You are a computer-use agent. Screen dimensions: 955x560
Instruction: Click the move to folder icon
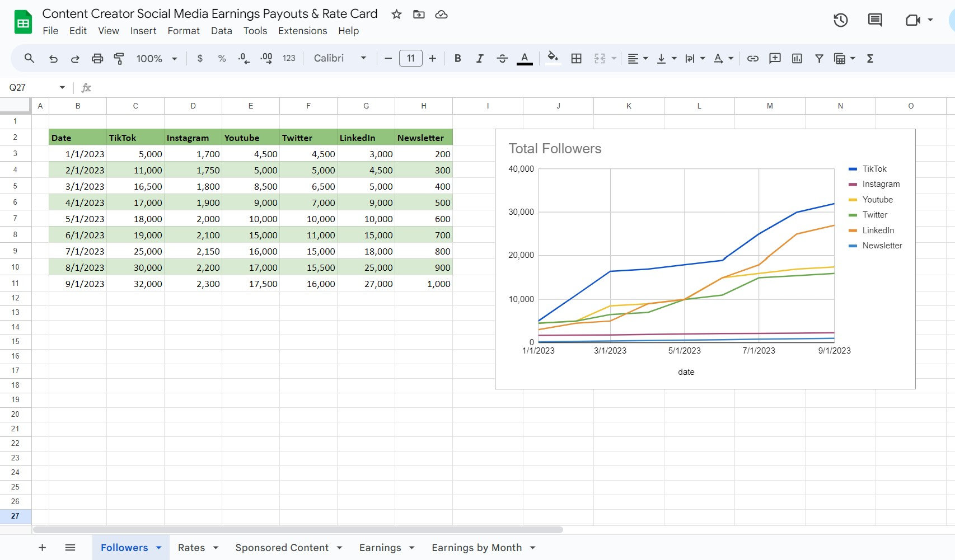point(419,14)
